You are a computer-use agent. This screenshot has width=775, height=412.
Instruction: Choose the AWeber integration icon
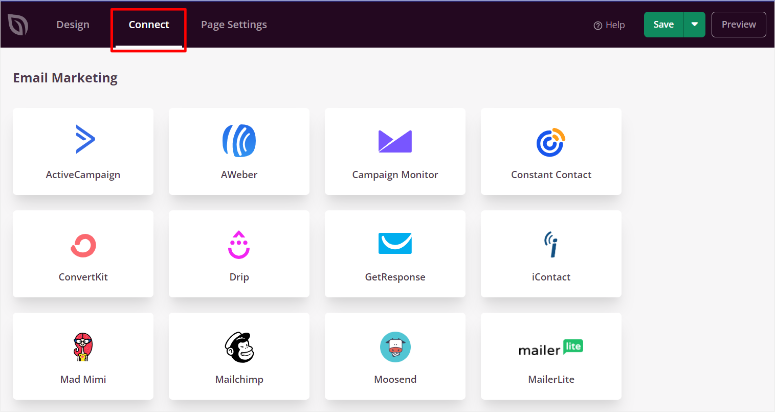click(239, 140)
